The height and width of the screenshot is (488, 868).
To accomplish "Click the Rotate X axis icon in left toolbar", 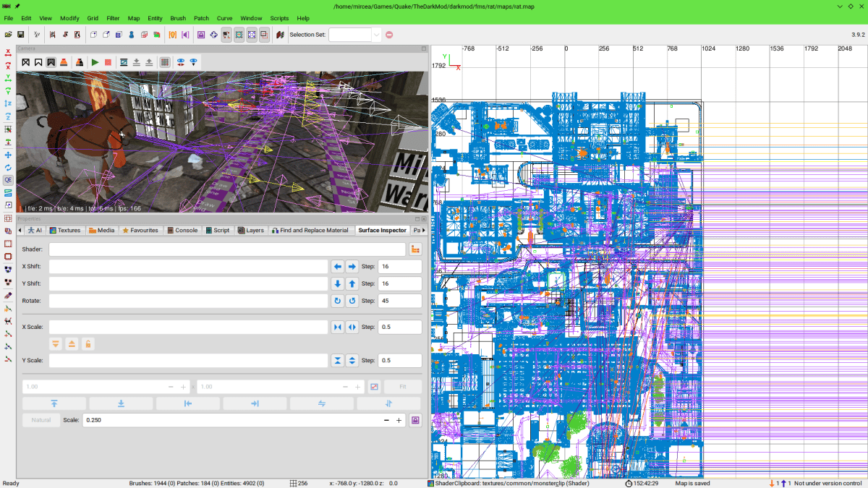I will [8, 65].
